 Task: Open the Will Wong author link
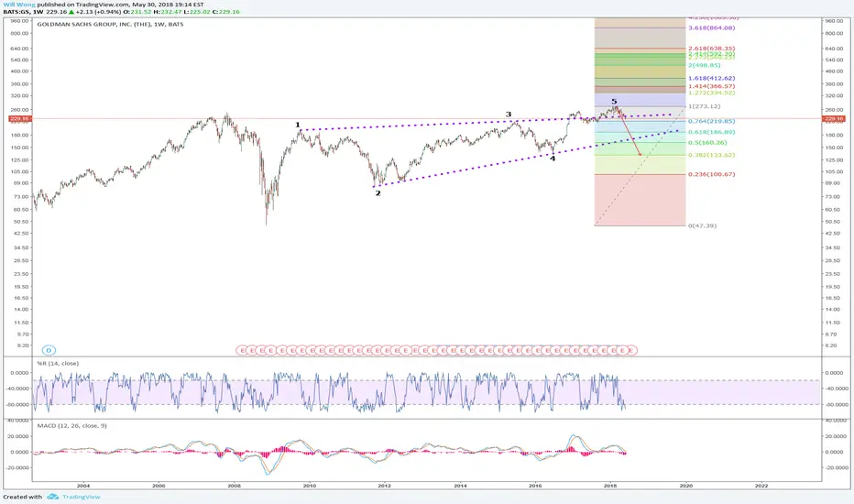point(19,5)
